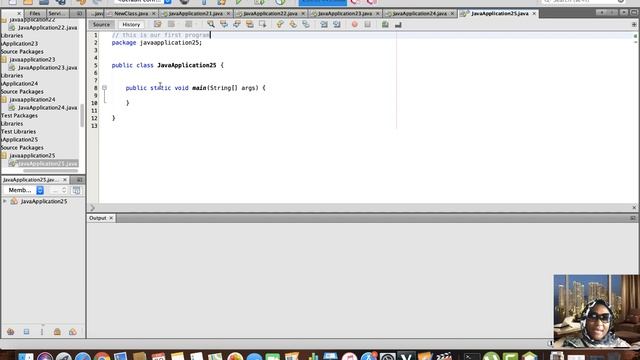The image size is (640, 360).
Task: Open the JavaApplication23.java tab
Action: pos(345,13)
